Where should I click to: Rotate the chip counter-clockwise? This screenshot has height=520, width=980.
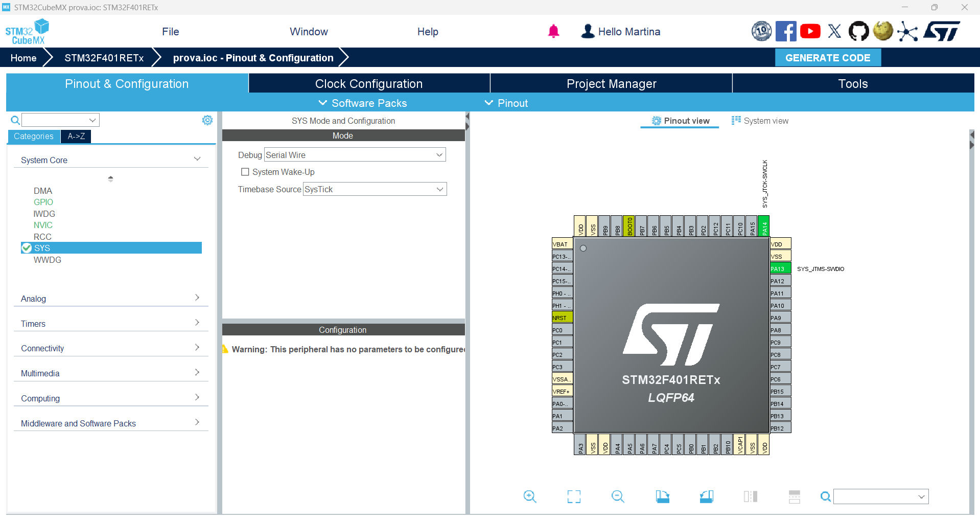click(706, 496)
